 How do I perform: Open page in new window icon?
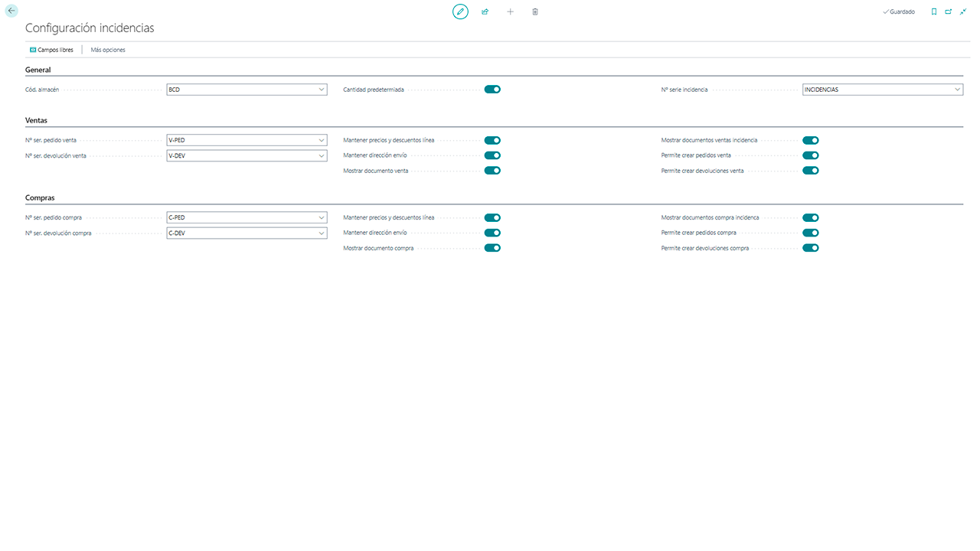coord(949,11)
